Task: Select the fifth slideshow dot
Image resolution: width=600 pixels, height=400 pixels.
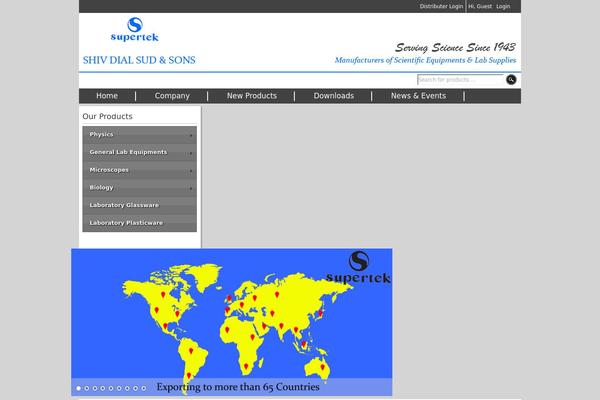Action: point(111,388)
